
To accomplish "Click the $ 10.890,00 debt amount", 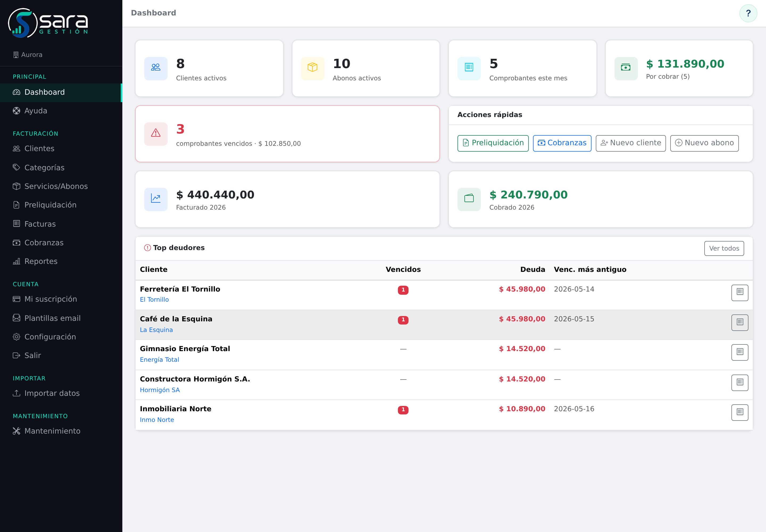I will pyautogui.click(x=522, y=409).
